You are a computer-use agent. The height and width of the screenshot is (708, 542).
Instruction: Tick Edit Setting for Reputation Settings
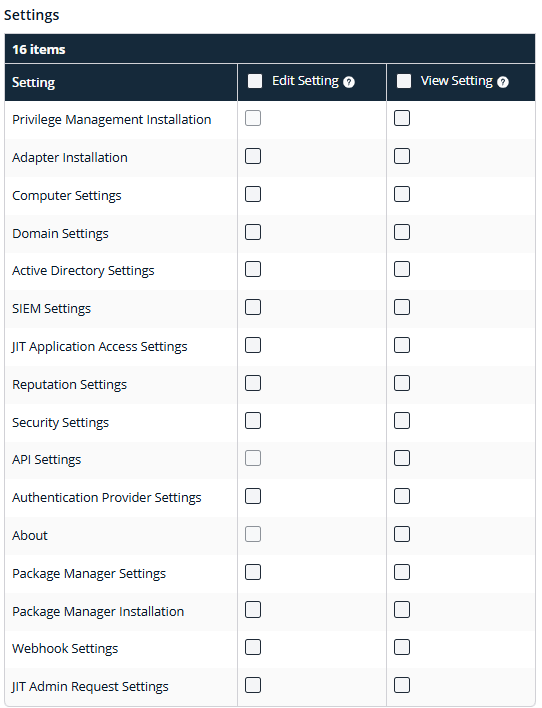point(252,383)
